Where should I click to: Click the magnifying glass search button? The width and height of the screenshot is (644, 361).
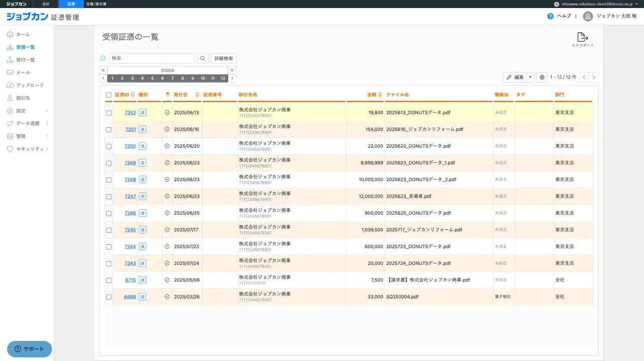point(202,59)
